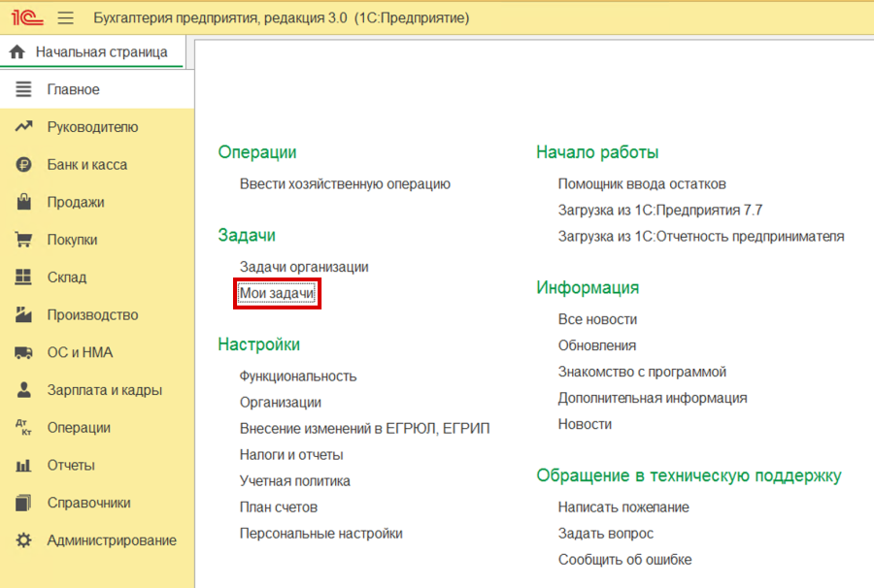Click the Учетная политика link
This screenshot has height=588, width=874.
pos(295,481)
